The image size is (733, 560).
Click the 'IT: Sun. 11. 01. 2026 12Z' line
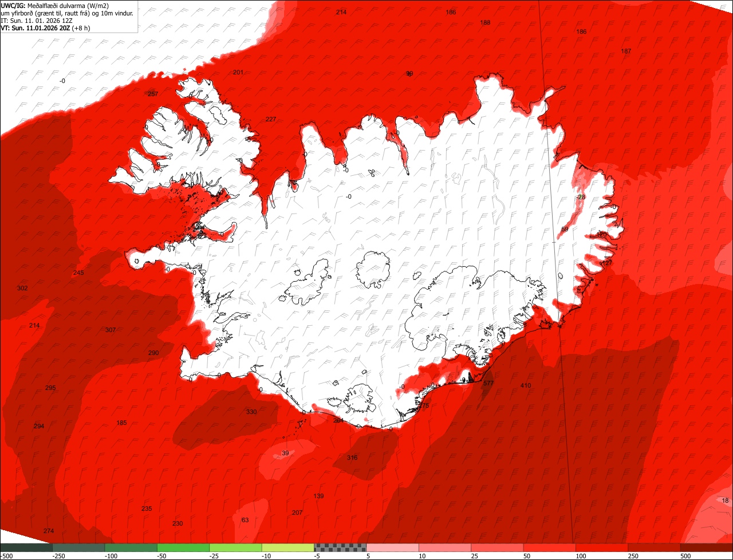(37, 20)
